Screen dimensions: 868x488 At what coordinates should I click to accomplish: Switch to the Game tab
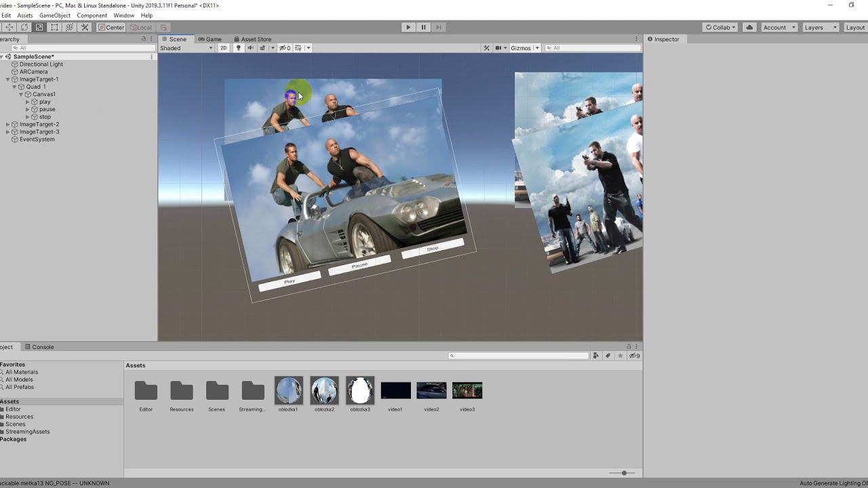(210, 39)
